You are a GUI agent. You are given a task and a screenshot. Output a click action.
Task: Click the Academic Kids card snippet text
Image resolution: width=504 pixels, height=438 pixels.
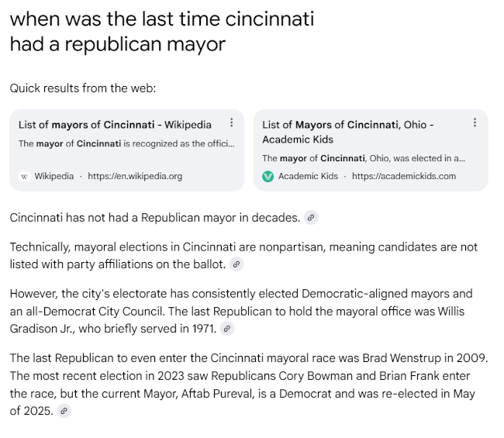click(363, 158)
